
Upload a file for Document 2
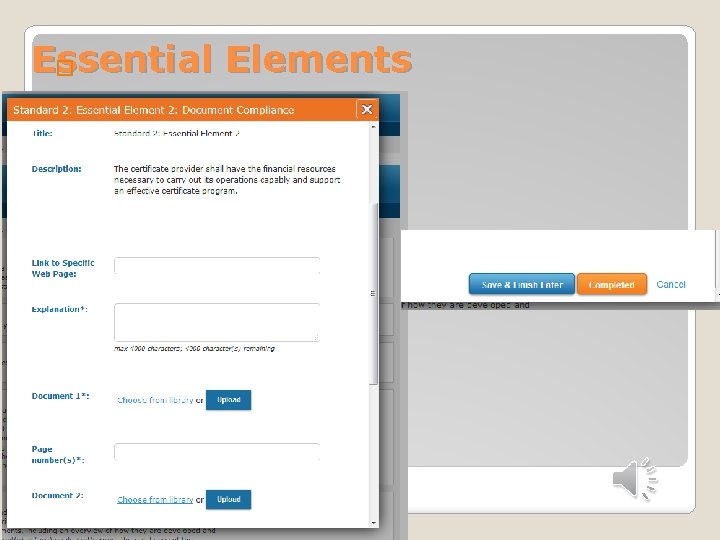(228, 499)
